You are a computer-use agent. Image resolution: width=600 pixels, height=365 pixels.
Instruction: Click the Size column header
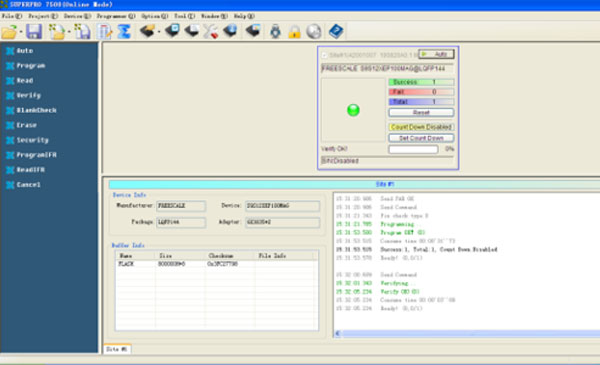[181, 256]
